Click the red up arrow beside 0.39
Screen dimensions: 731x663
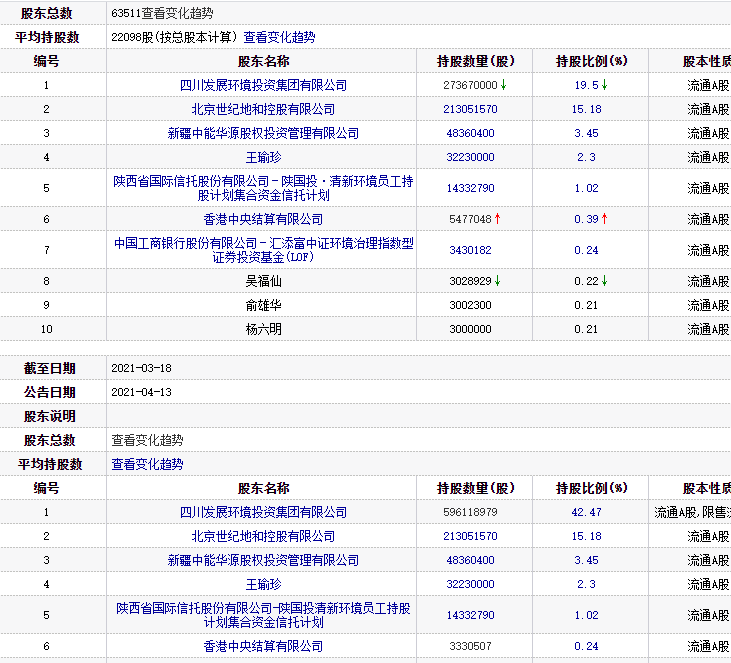(604, 219)
